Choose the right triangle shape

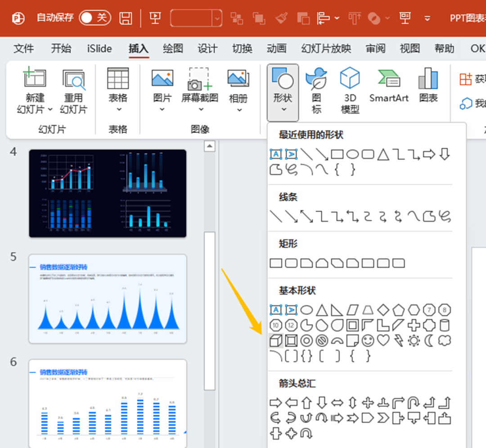[x=337, y=310]
